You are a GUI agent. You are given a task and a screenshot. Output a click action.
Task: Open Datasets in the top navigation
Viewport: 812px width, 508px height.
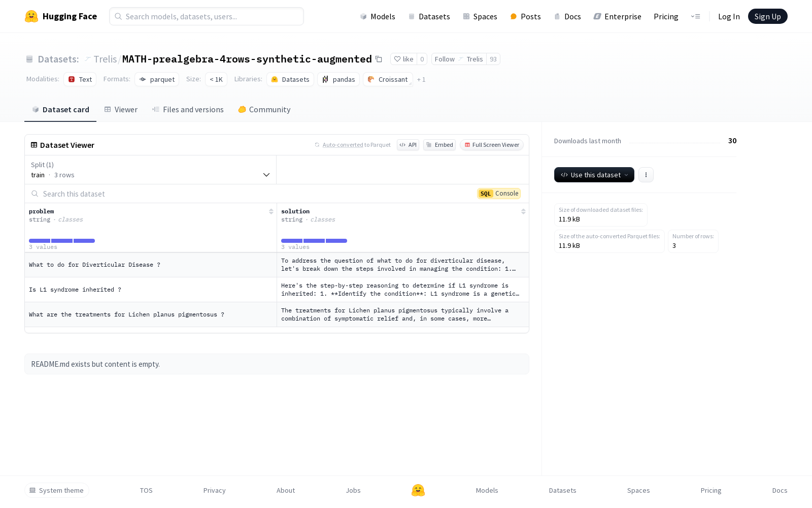(x=429, y=16)
